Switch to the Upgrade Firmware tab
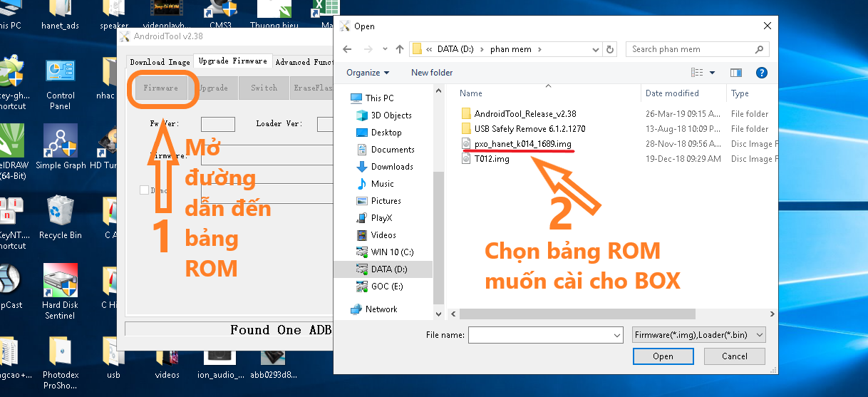 click(x=232, y=61)
